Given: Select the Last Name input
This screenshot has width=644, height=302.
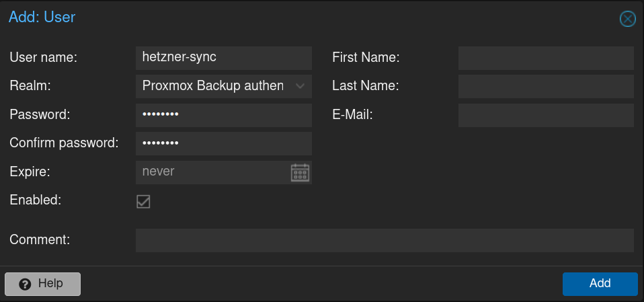Looking at the screenshot, I should pos(545,86).
